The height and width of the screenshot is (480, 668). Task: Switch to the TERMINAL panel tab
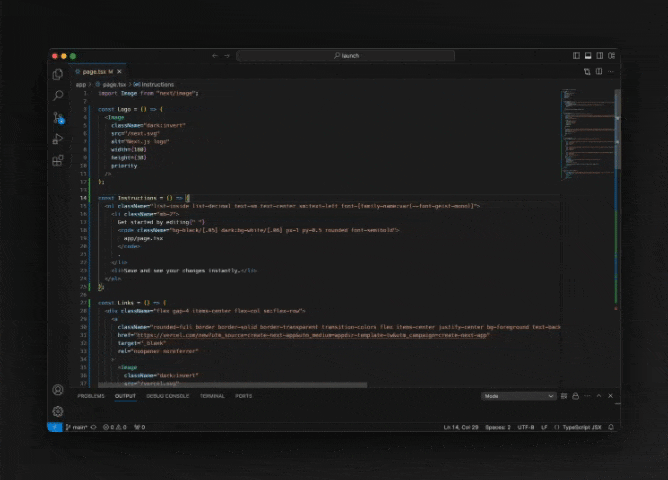pyautogui.click(x=212, y=396)
